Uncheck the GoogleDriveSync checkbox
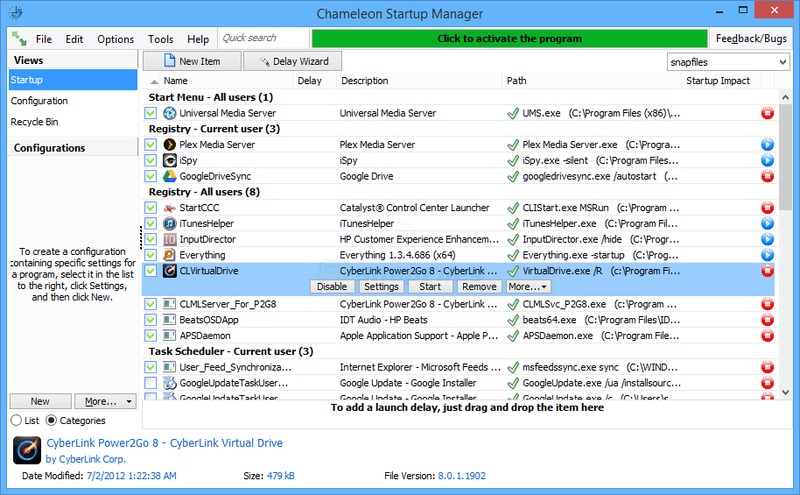The width and height of the screenshot is (800, 495). [150, 176]
